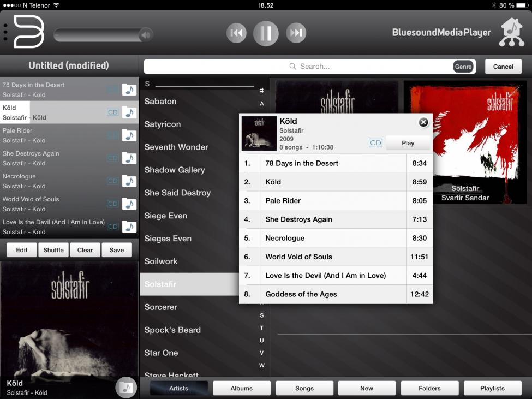Screen dimensions: 532x399
Task: Select track 78 Days in the Desert in popup
Action: tap(336, 163)
